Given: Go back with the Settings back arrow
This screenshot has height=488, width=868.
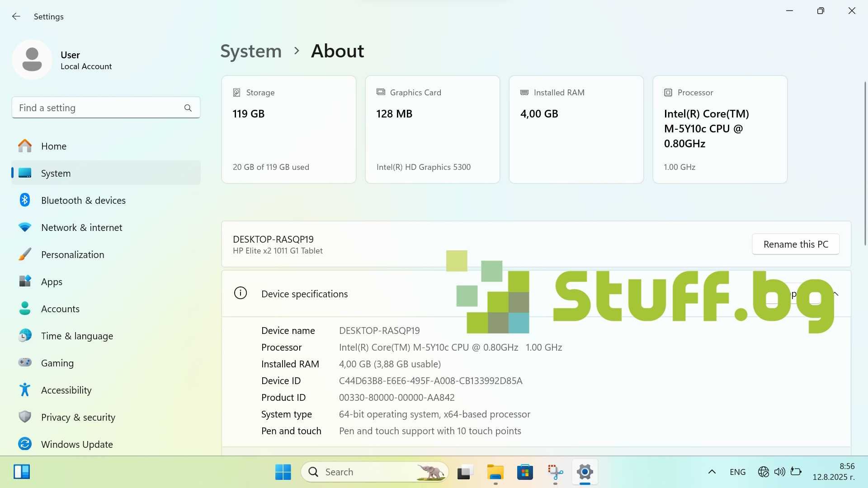Looking at the screenshot, I should point(16,16).
